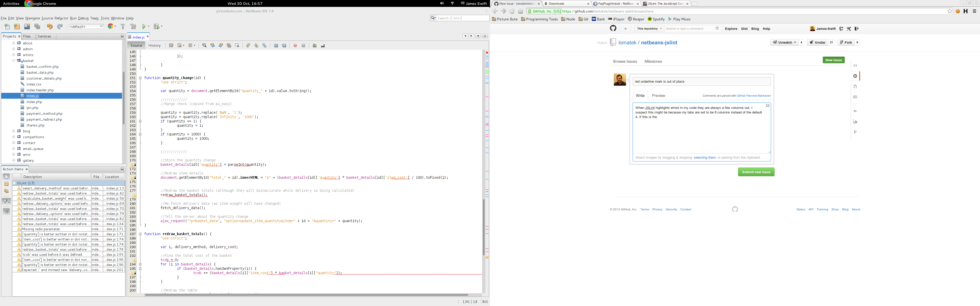Viewport: 980px width, 306px height.
Task: Click the Shift Line Left icon
Action: coord(276,46)
